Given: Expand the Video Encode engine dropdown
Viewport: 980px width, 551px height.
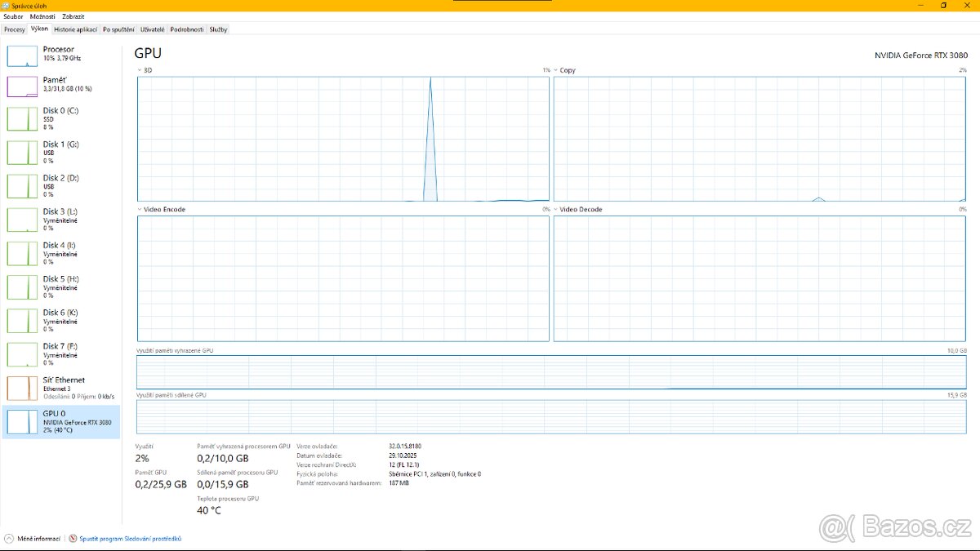Looking at the screenshot, I should click(x=140, y=210).
